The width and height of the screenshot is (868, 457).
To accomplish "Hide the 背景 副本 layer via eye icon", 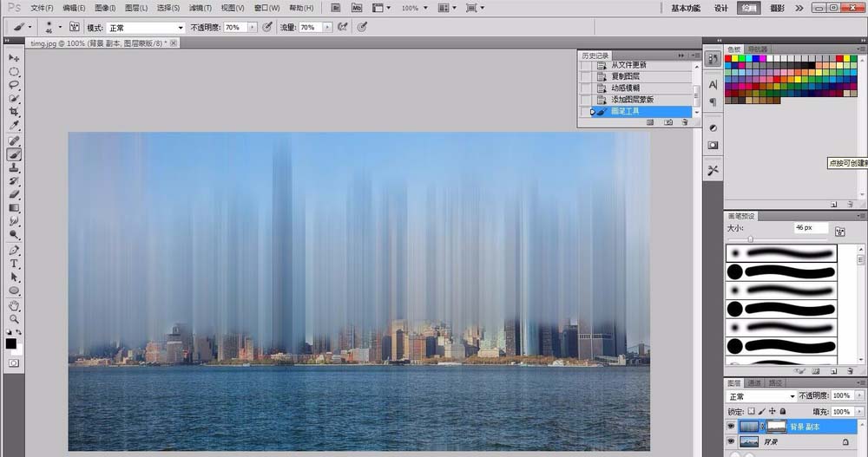I will click(731, 427).
